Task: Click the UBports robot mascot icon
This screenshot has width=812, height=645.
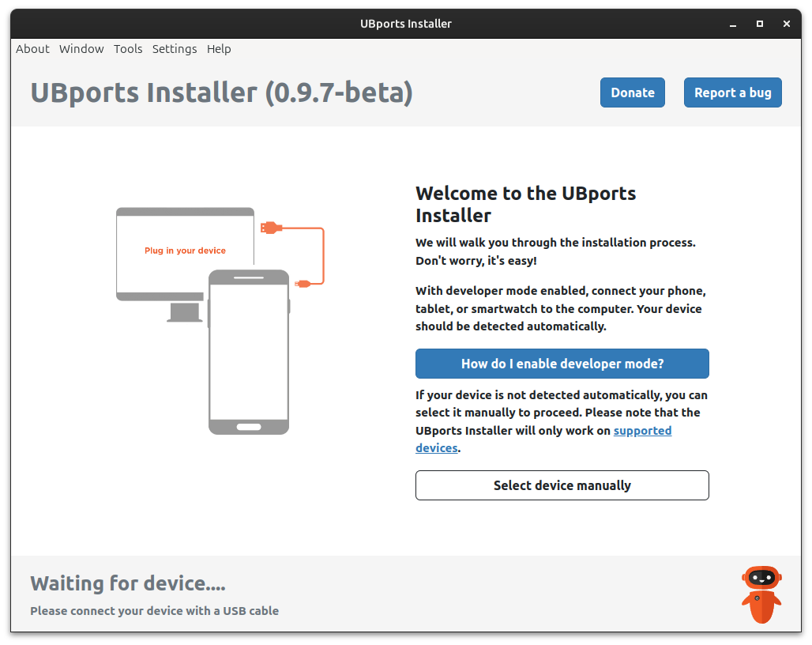Action: click(761, 594)
